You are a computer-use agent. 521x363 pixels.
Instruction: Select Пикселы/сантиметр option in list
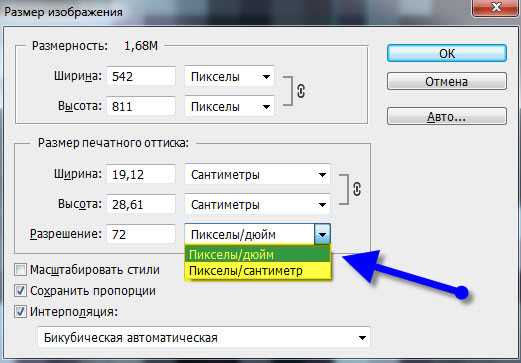tap(258, 270)
